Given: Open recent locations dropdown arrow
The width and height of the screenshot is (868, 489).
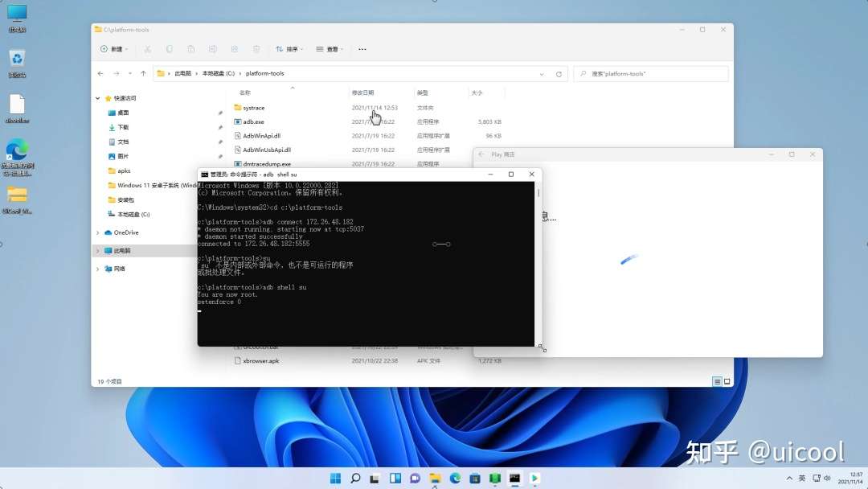Looking at the screenshot, I should click(130, 73).
